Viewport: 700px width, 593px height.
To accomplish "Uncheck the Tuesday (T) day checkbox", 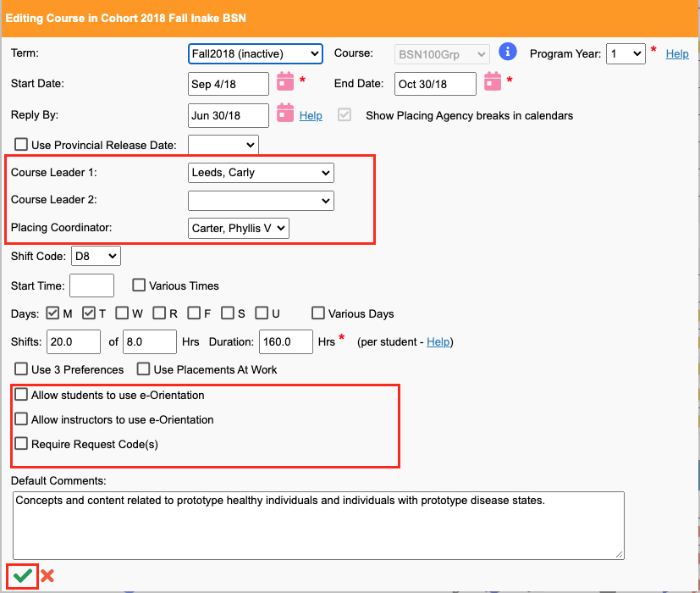I will tap(88, 313).
